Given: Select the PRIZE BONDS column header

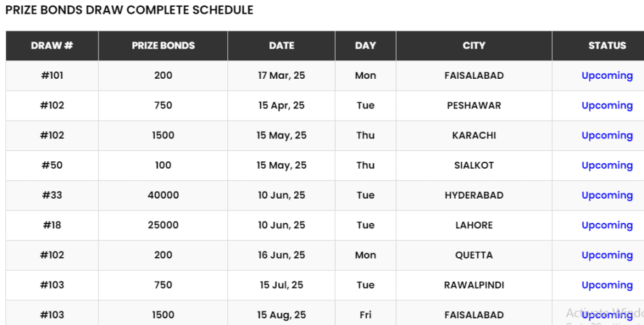Looking at the screenshot, I should [163, 46].
